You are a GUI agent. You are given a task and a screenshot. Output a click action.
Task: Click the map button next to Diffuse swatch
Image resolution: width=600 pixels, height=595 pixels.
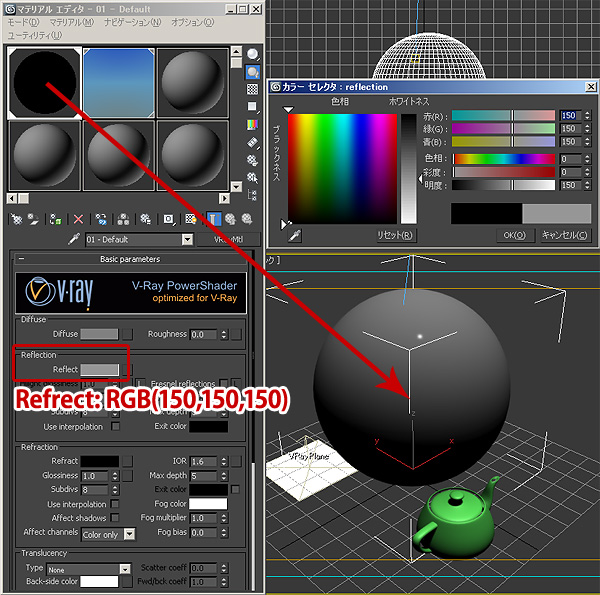(127, 334)
